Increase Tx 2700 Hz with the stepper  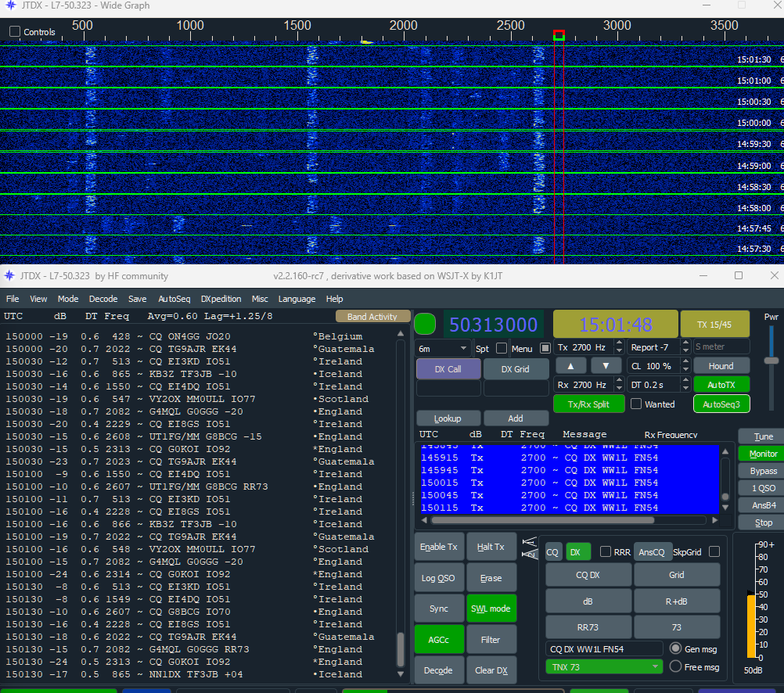coord(619,343)
